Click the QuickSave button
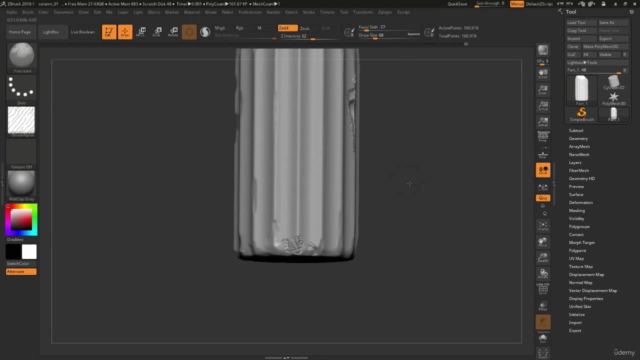This screenshot has height=360, width=640. pyautogui.click(x=457, y=4)
